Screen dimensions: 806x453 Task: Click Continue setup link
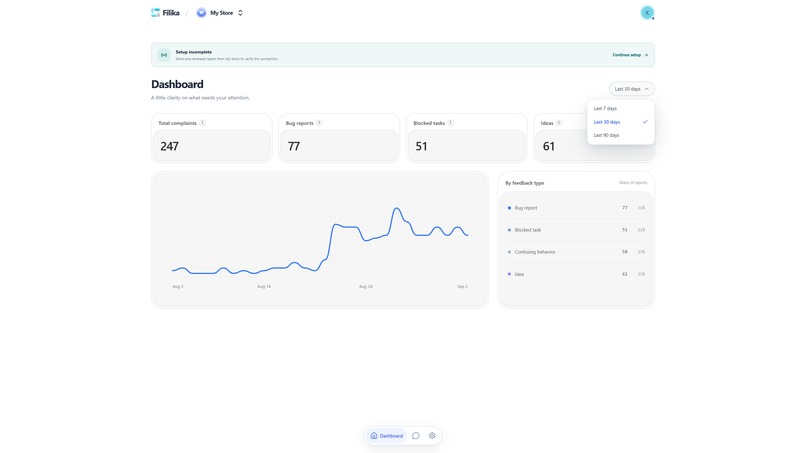(630, 55)
